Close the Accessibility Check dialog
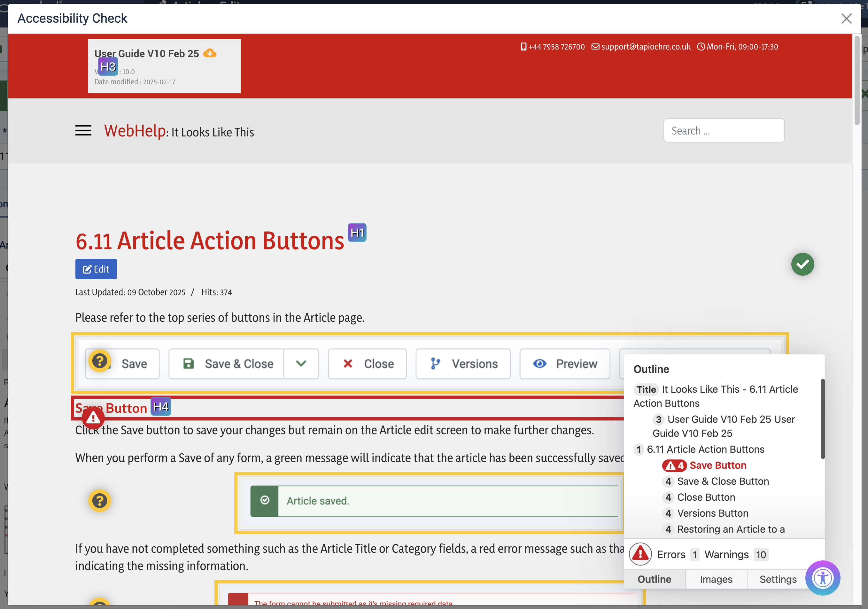The height and width of the screenshot is (609, 868). click(846, 19)
